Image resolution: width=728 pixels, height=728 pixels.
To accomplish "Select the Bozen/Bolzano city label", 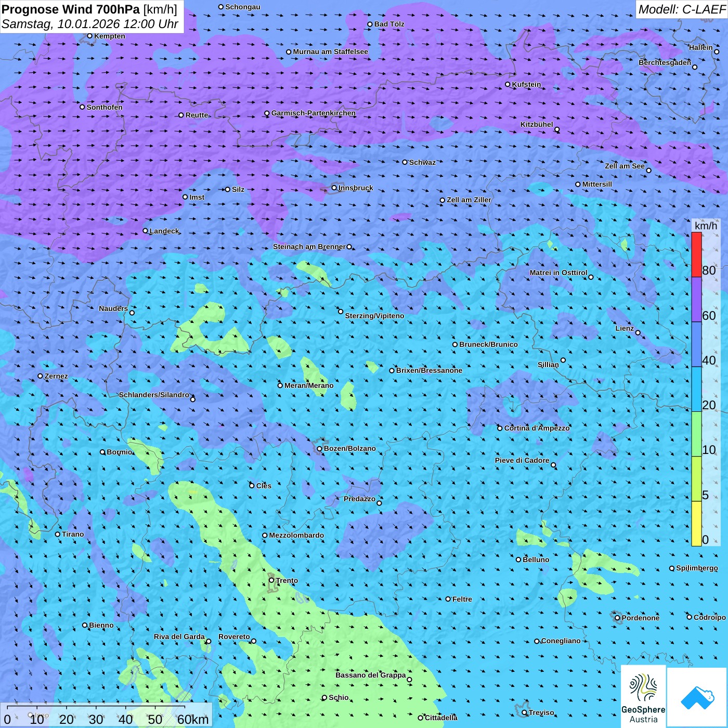I will coord(349,448).
